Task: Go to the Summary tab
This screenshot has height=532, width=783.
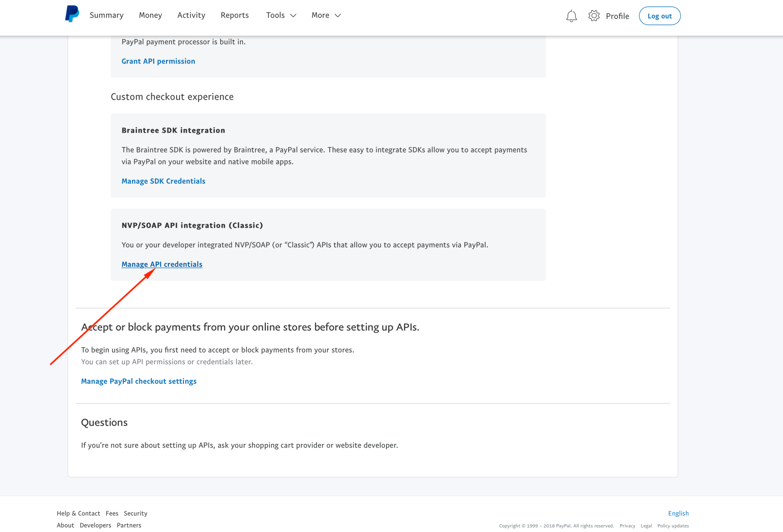Action: pyautogui.click(x=106, y=15)
